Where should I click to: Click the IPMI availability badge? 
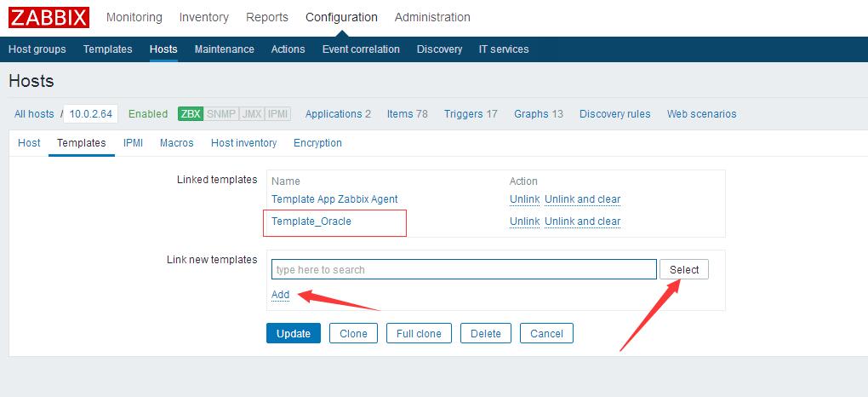point(278,113)
